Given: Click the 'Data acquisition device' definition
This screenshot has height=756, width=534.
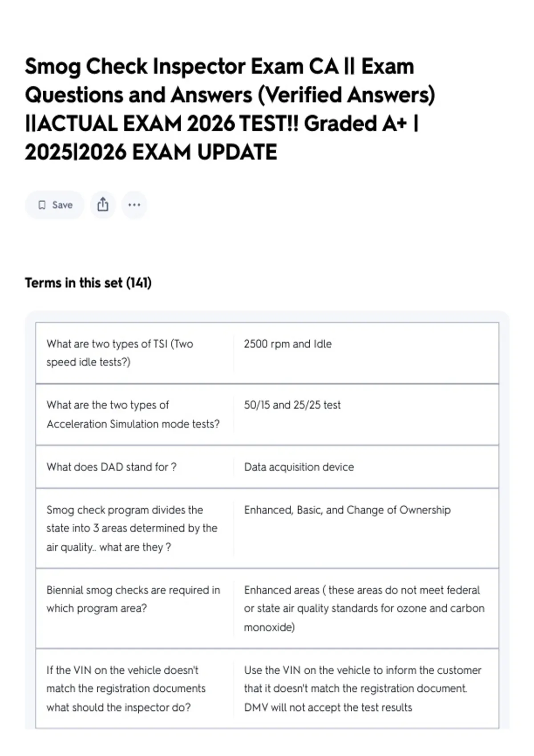Looking at the screenshot, I should tap(299, 467).
